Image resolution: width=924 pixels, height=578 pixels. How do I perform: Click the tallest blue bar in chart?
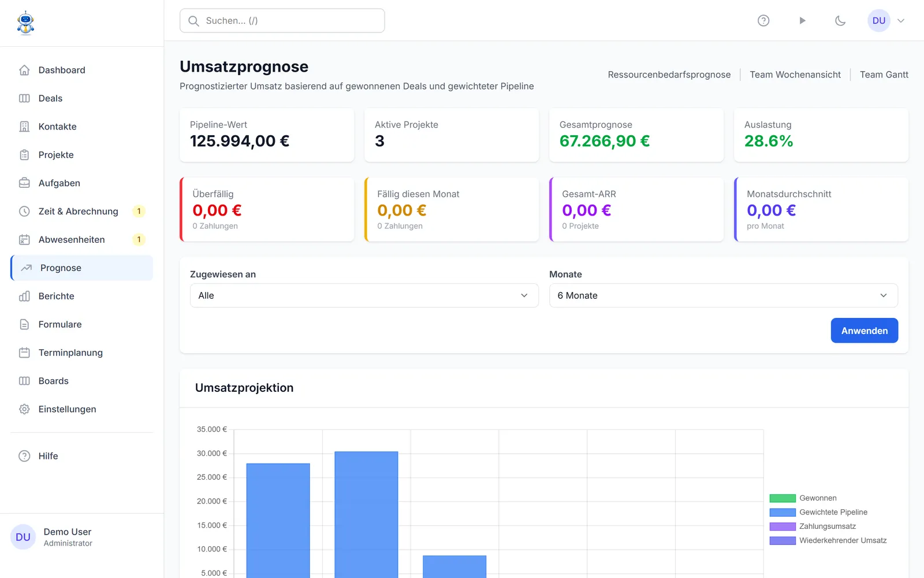[x=366, y=514]
